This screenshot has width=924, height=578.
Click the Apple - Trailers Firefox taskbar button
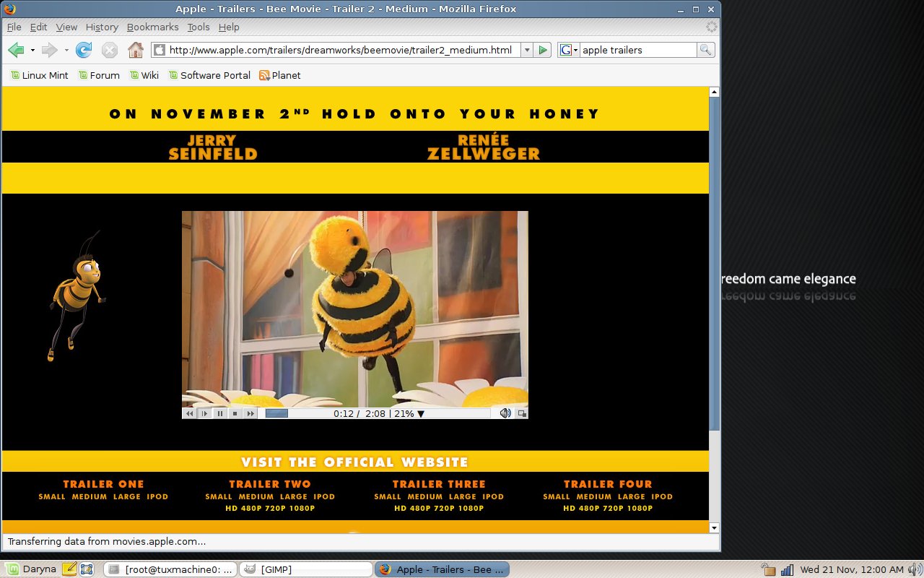pos(443,569)
